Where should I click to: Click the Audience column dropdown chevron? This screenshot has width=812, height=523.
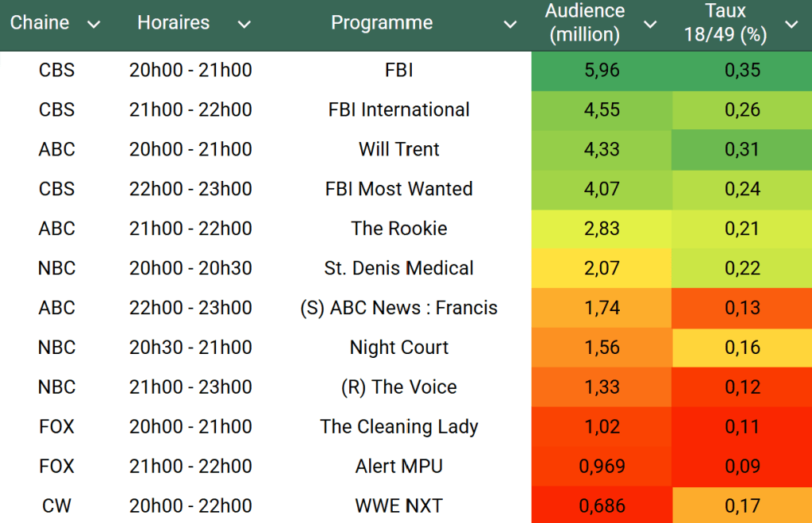point(650,25)
